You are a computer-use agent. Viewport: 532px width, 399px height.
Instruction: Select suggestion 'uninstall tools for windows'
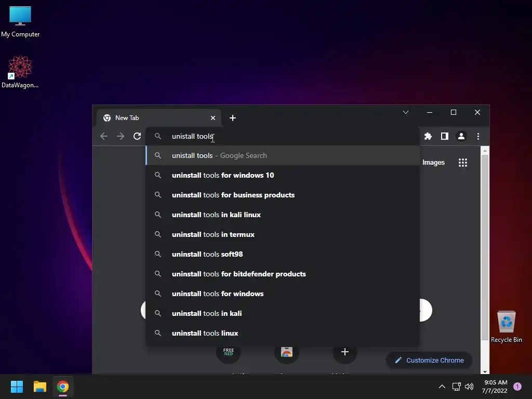tap(282, 294)
